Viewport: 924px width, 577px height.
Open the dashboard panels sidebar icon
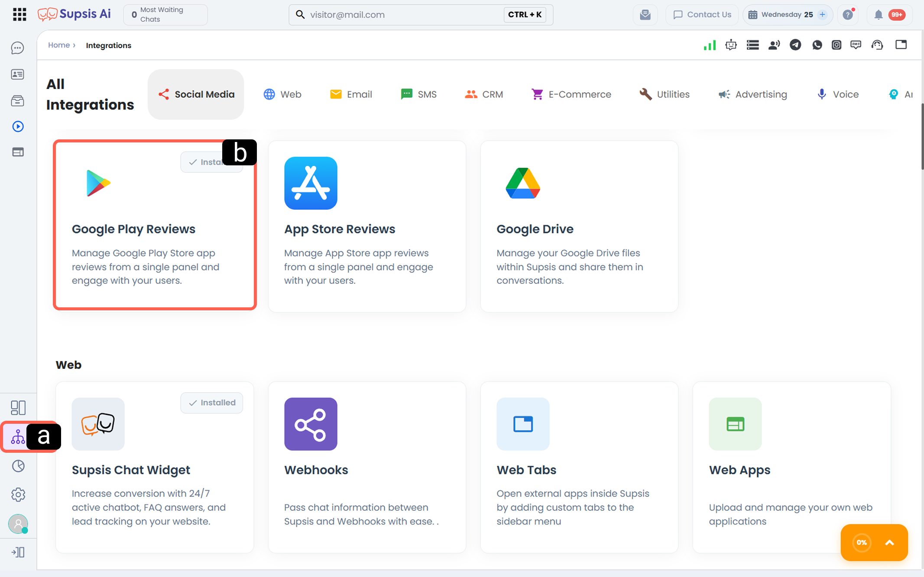tap(18, 407)
